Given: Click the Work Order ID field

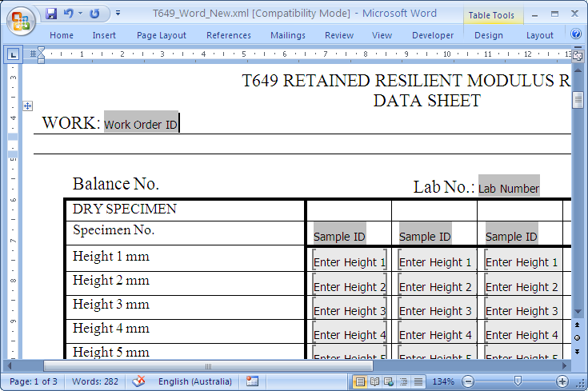Looking at the screenshot, I should (141, 124).
